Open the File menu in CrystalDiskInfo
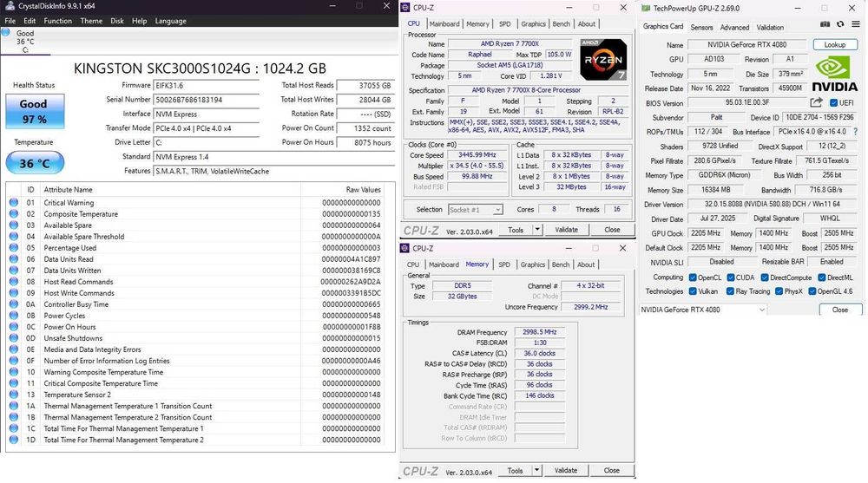Viewport: 868px width, 483px height. [10, 21]
